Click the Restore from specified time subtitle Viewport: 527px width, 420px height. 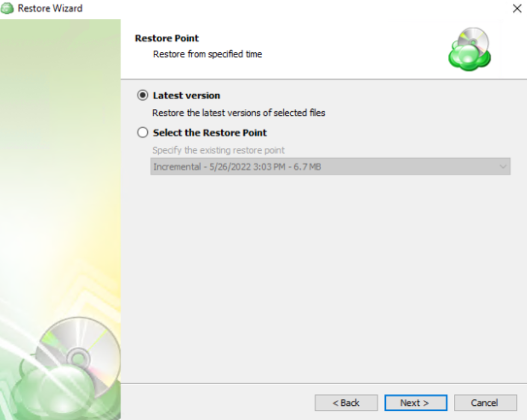(x=208, y=54)
